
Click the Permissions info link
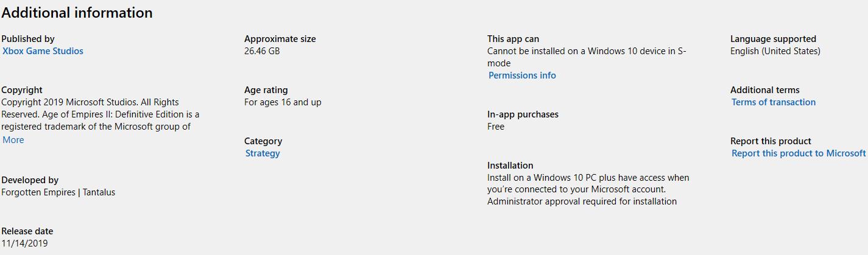(x=522, y=75)
